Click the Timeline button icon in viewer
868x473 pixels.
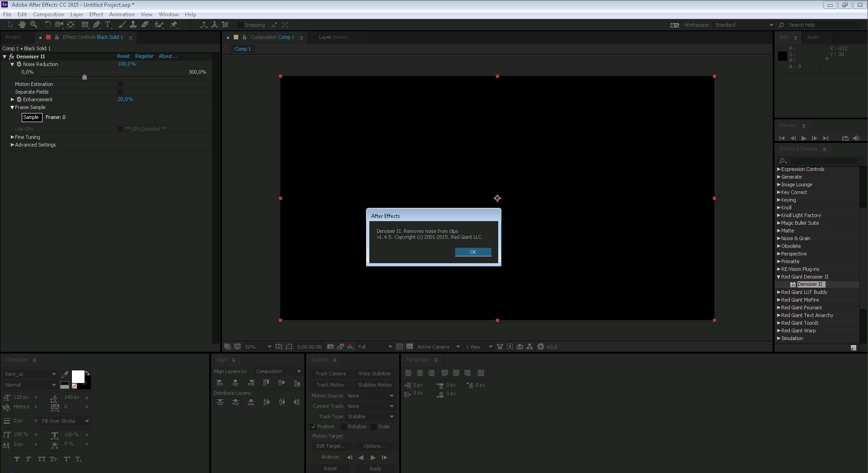pos(520,347)
